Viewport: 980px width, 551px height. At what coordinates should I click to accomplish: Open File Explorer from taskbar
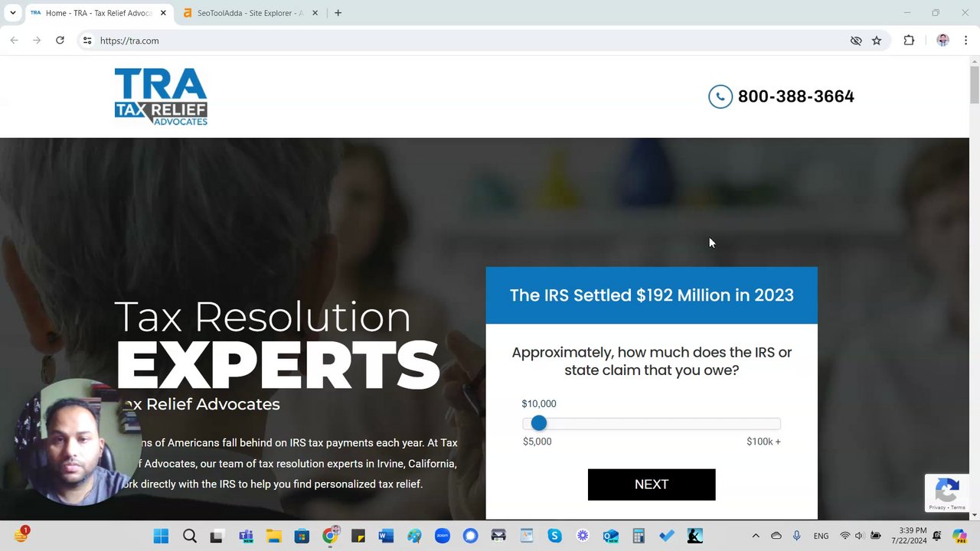pyautogui.click(x=273, y=536)
